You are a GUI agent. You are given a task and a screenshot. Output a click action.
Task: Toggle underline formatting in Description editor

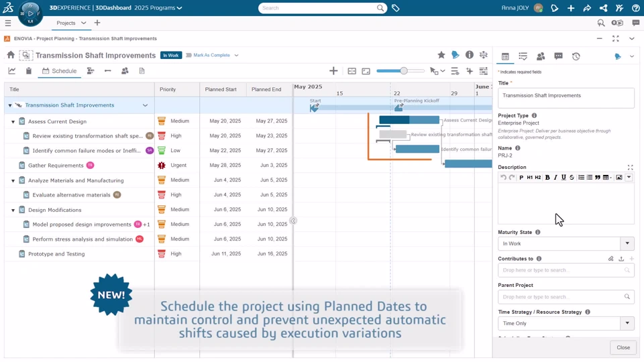click(x=563, y=177)
